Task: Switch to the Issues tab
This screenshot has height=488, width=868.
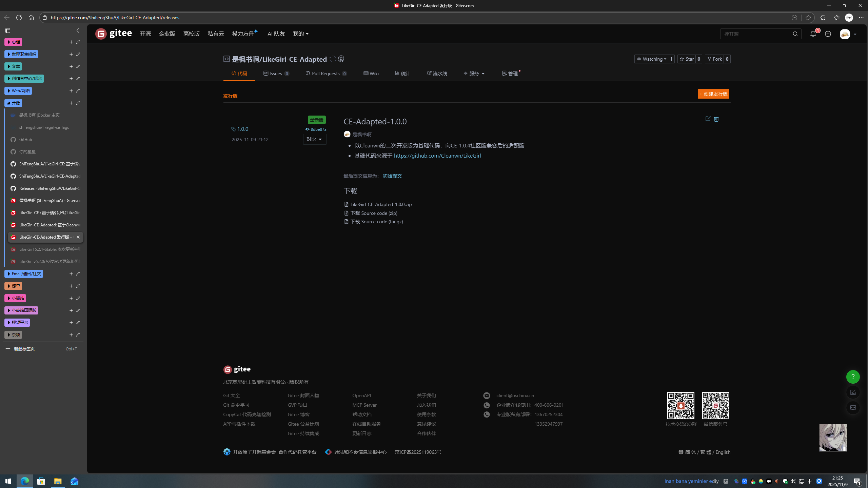Action: [276, 74]
